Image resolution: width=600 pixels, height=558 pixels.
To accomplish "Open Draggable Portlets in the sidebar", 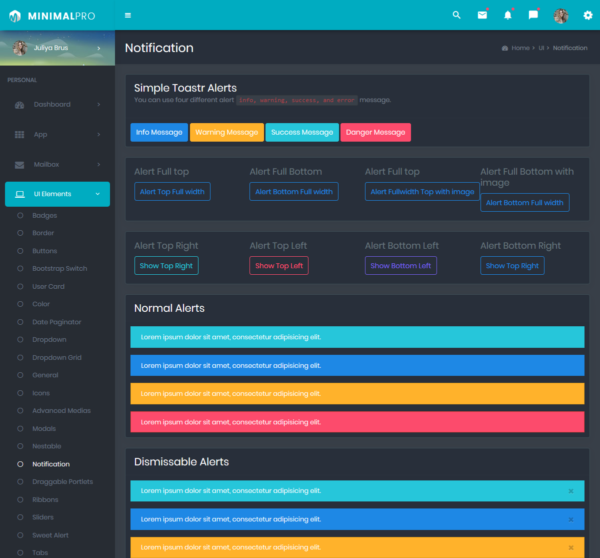I will 62,482.
